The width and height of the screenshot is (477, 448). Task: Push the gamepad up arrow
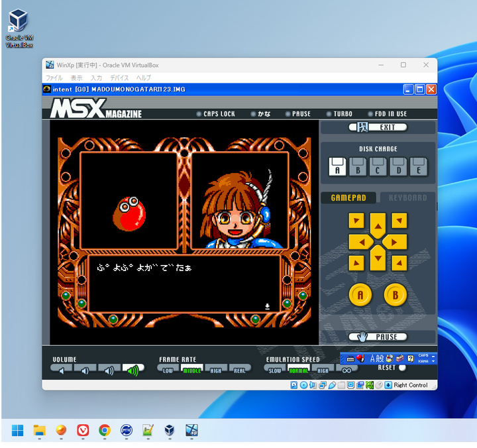[x=378, y=225]
